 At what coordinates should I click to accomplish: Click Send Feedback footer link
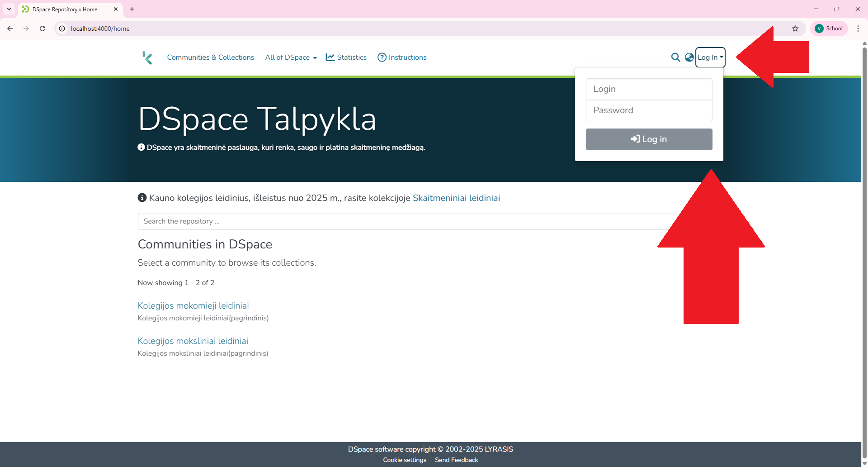(x=456, y=460)
